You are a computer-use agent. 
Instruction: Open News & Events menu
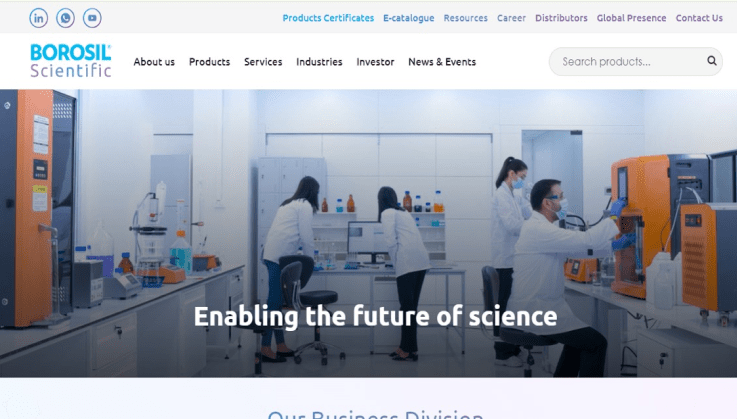[442, 62]
